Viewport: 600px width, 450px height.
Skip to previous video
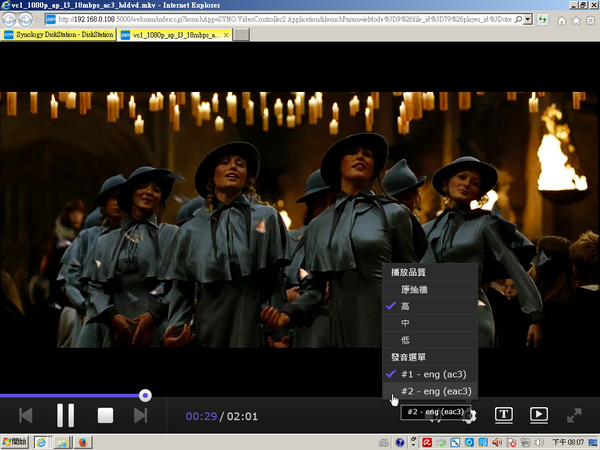[x=26, y=416]
